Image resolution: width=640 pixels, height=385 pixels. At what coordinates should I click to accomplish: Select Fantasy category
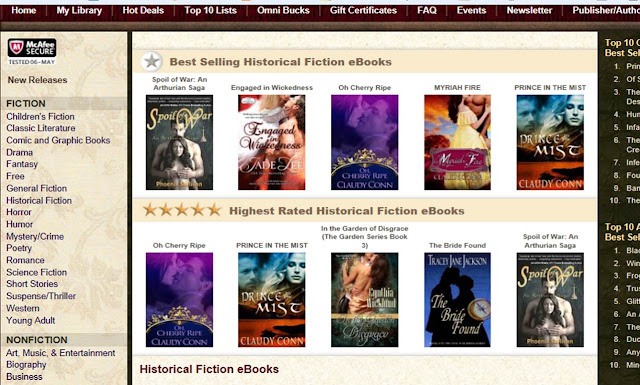[x=22, y=164]
